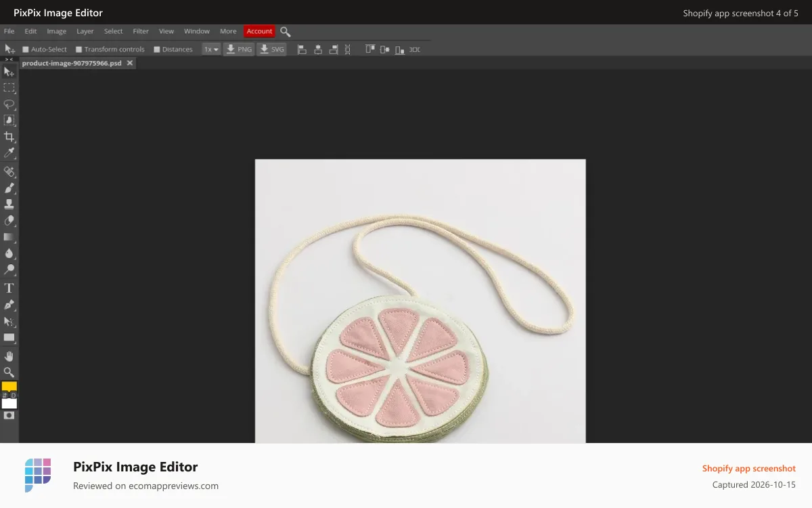This screenshot has width=812, height=508.
Task: Open the View menu
Action: (x=166, y=31)
